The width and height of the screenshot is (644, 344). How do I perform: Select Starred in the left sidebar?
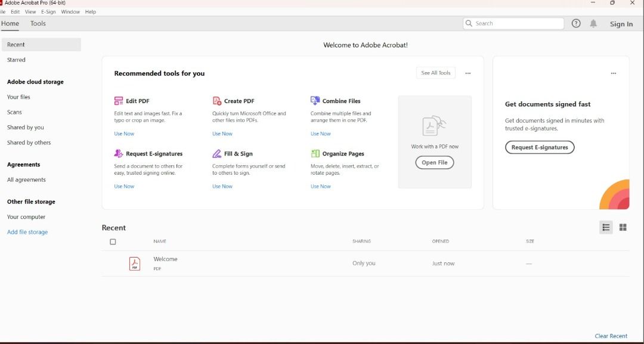click(16, 60)
